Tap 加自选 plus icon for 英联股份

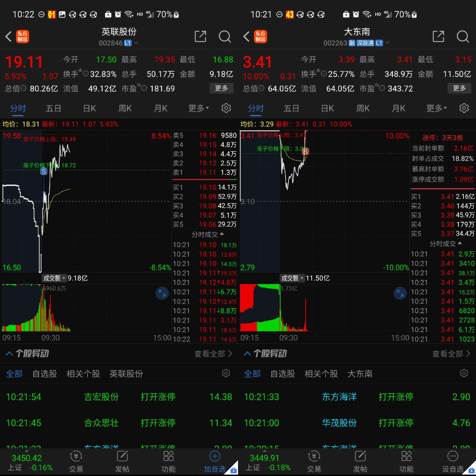click(215, 456)
